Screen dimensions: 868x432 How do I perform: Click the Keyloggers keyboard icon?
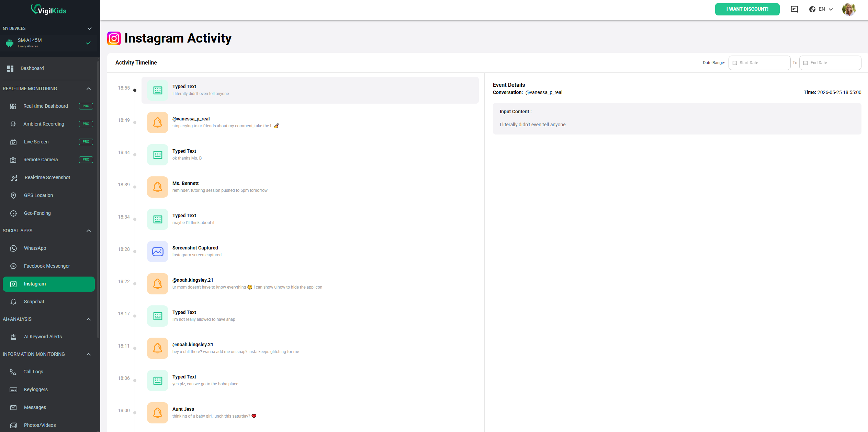coord(13,390)
